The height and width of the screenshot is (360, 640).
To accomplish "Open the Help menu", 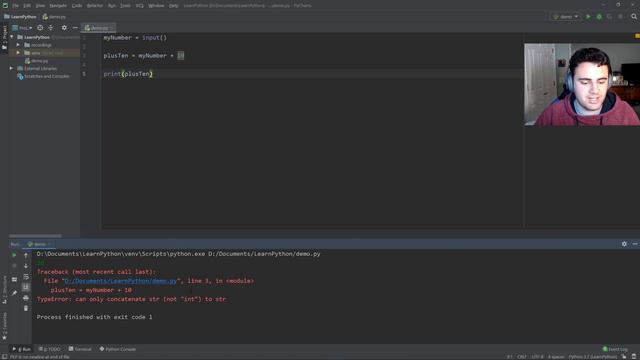I will coord(173,6).
